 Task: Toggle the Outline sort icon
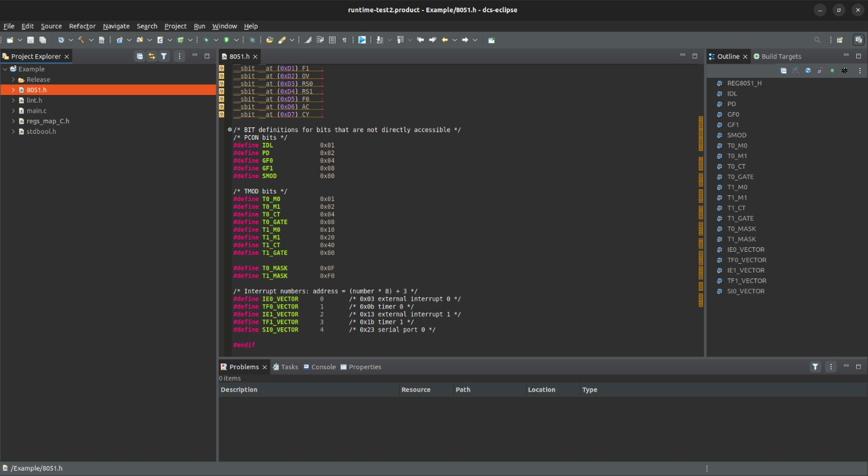pos(796,70)
